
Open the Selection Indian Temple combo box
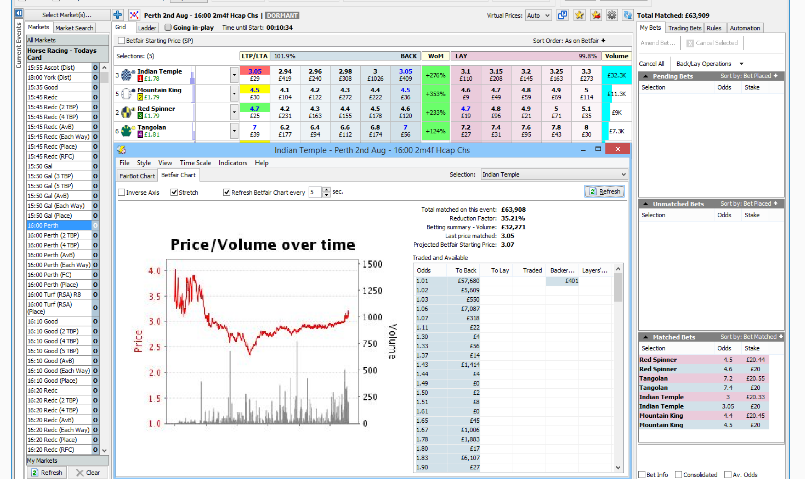554,175
